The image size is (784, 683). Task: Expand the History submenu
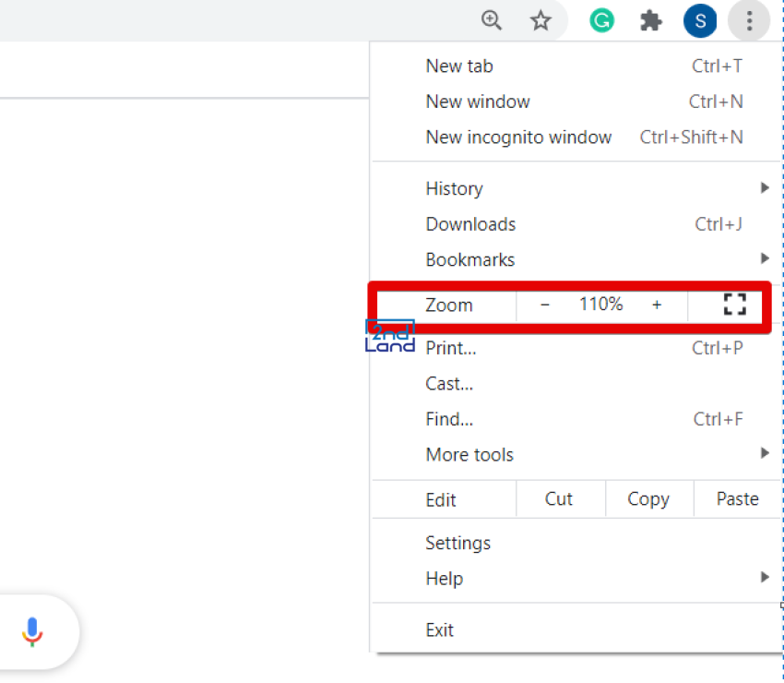click(x=576, y=188)
